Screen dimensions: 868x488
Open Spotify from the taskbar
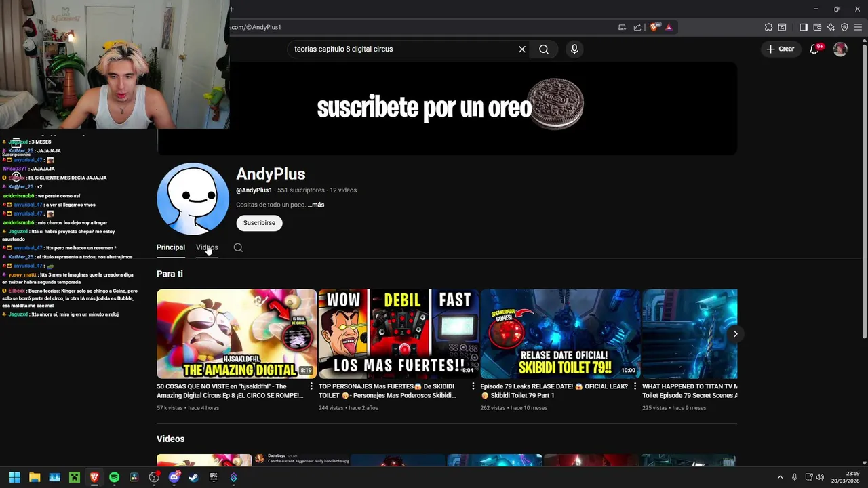pos(114,477)
